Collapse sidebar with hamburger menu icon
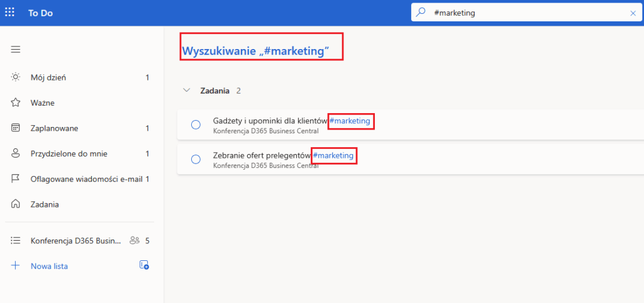The image size is (644, 303). tap(16, 50)
